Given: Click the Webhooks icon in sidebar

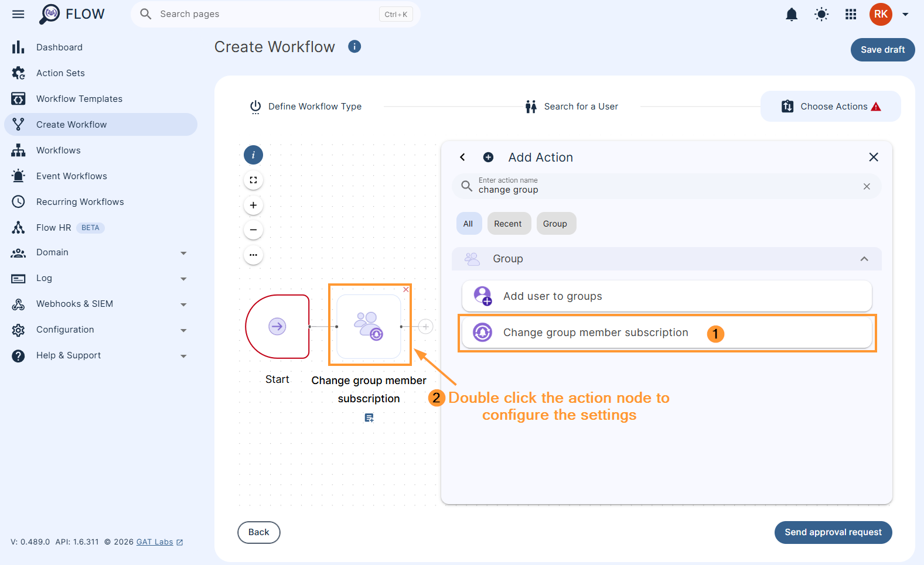Looking at the screenshot, I should (18, 304).
